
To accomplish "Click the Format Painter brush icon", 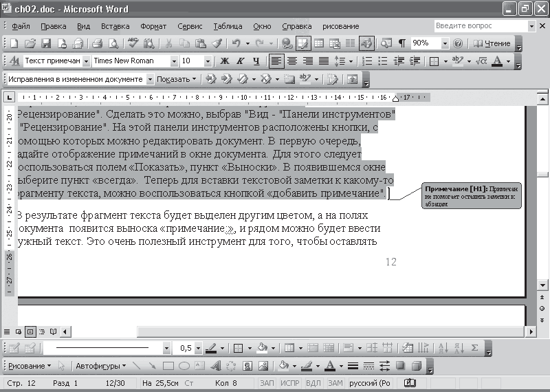I will tap(217, 43).
